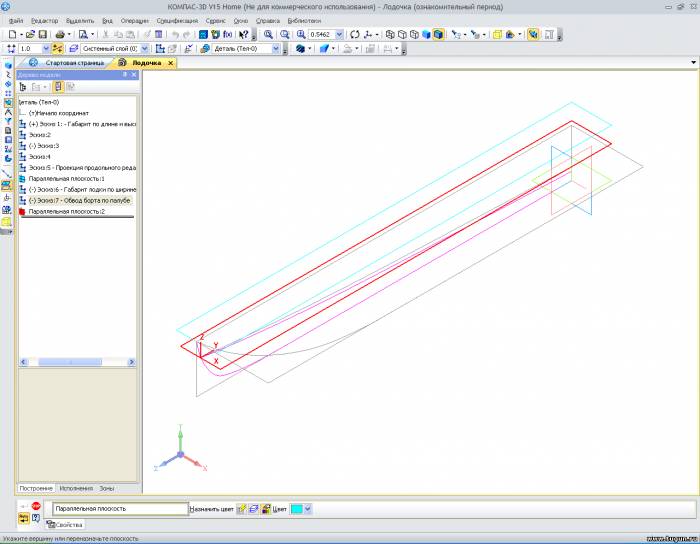Click the orientation axes icon
This screenshot has height=544, width=700.
point(368,34)
